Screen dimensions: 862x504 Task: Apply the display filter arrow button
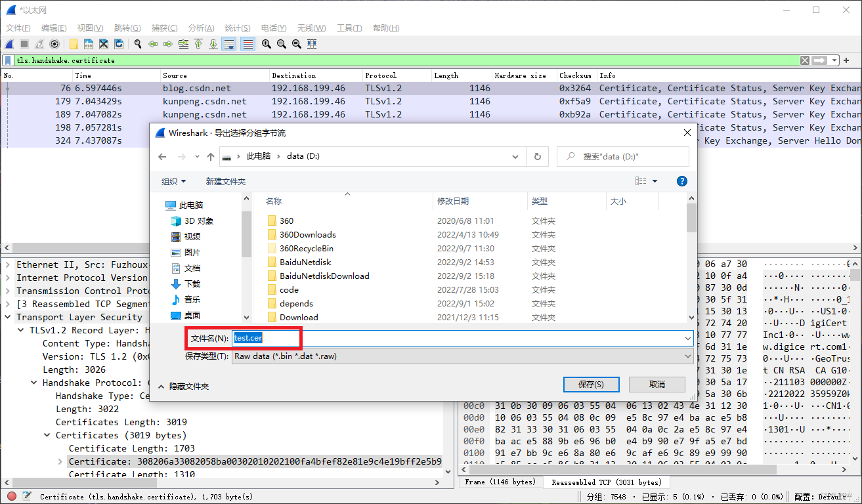820,60
